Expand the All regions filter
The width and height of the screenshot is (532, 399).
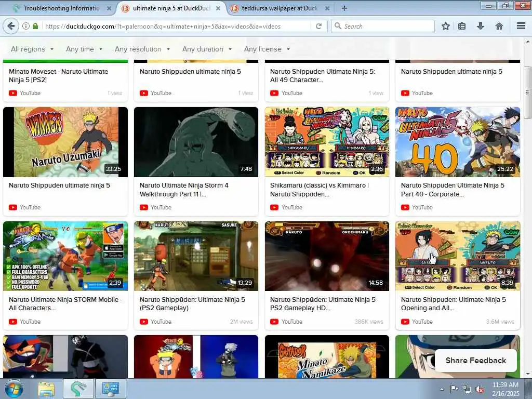click(x=32, y=49)
